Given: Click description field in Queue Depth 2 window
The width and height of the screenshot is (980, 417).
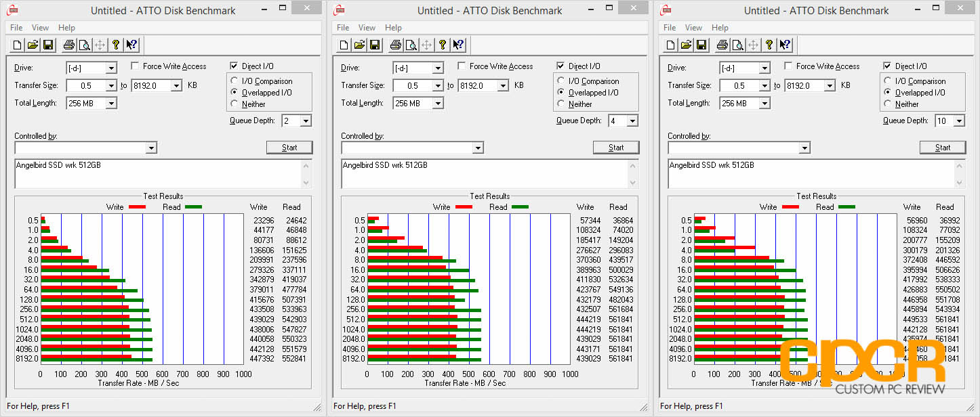Looking at the screenshot, I should (163, 174).
